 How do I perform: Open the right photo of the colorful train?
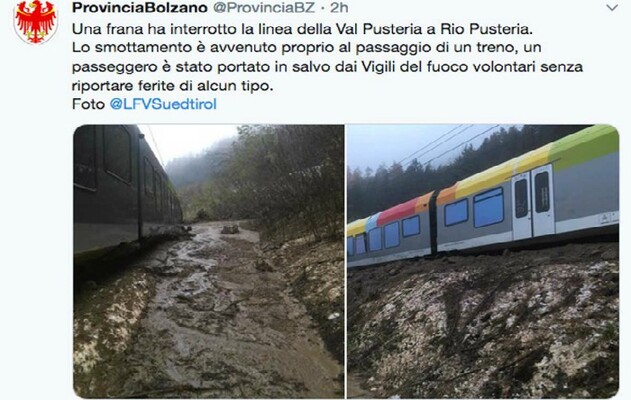coord(483,261)
